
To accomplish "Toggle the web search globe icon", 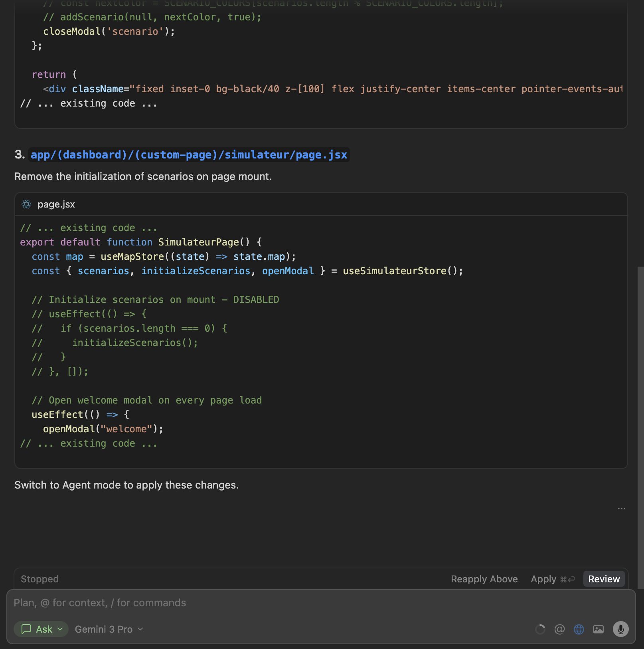I will click(579, 629).
